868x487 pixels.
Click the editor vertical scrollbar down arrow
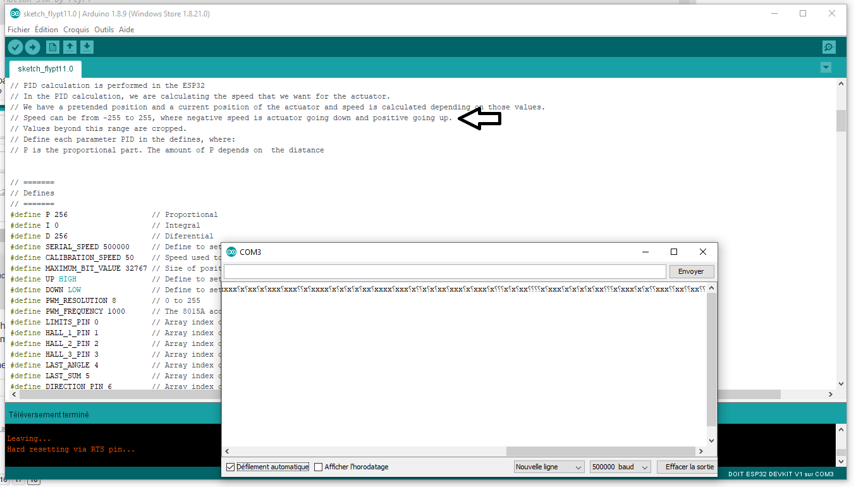click(x=841, y=383)
